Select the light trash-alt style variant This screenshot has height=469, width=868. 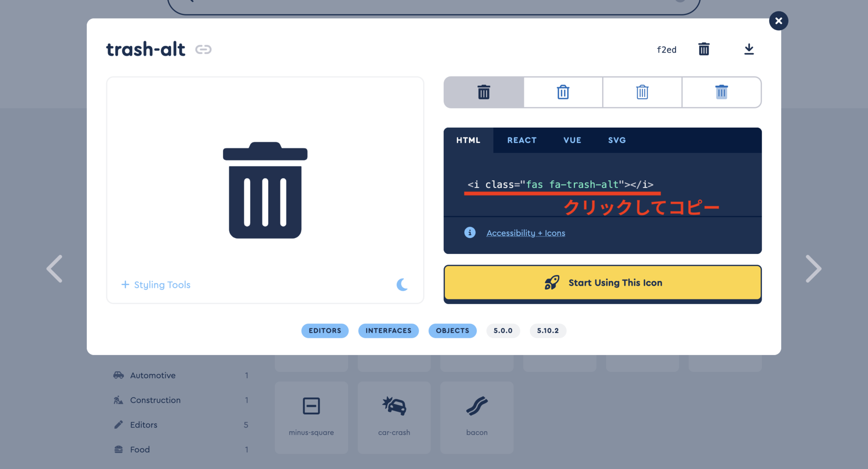(642, 92)
